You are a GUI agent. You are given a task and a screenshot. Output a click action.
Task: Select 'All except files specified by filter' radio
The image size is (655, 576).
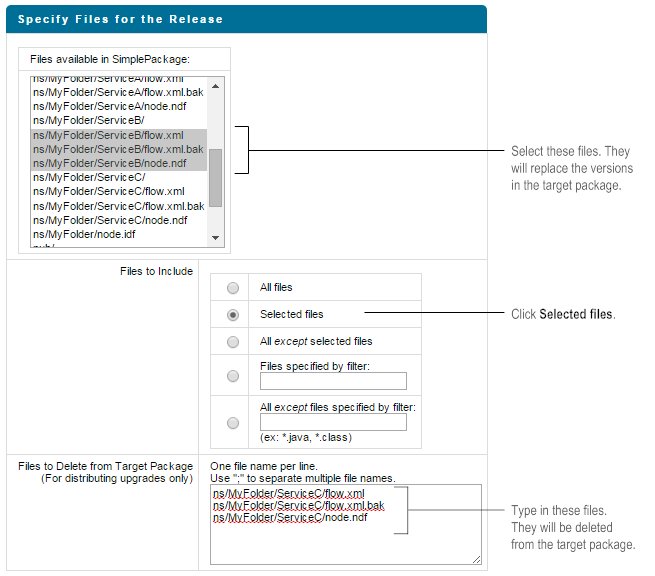[x=233, y=423]
